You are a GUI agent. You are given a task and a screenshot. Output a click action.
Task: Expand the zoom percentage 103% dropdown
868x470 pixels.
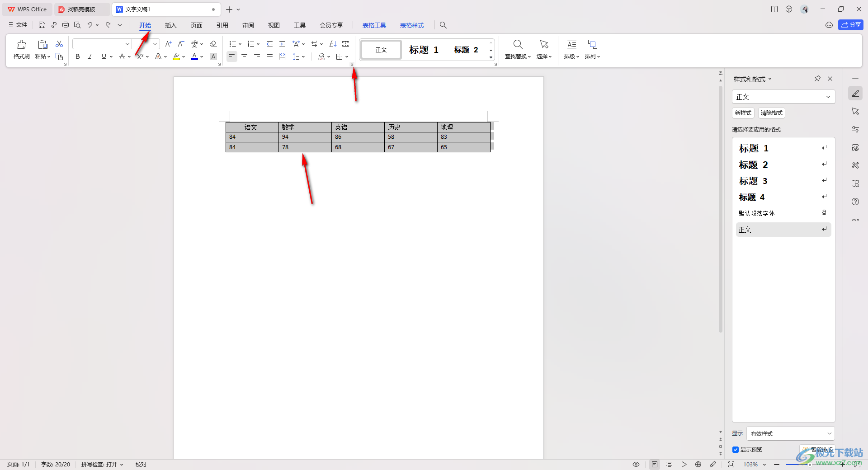(x=764, y=465)
